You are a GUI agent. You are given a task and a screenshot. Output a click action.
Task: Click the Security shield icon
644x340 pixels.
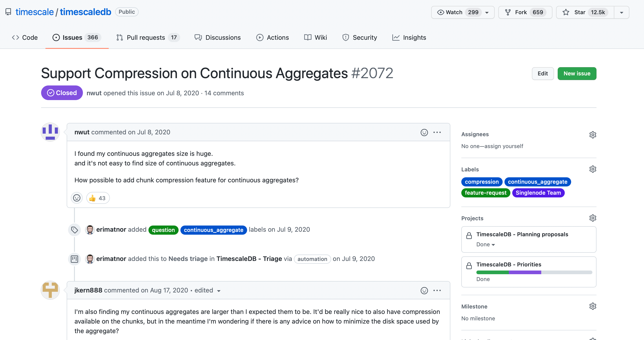point(346,37)
